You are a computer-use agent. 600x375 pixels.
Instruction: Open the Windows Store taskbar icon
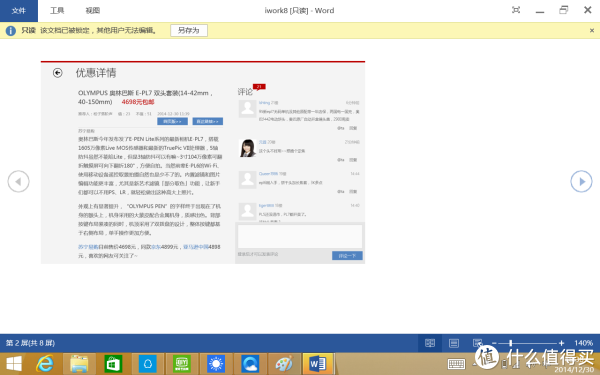(x=113, y=364)
